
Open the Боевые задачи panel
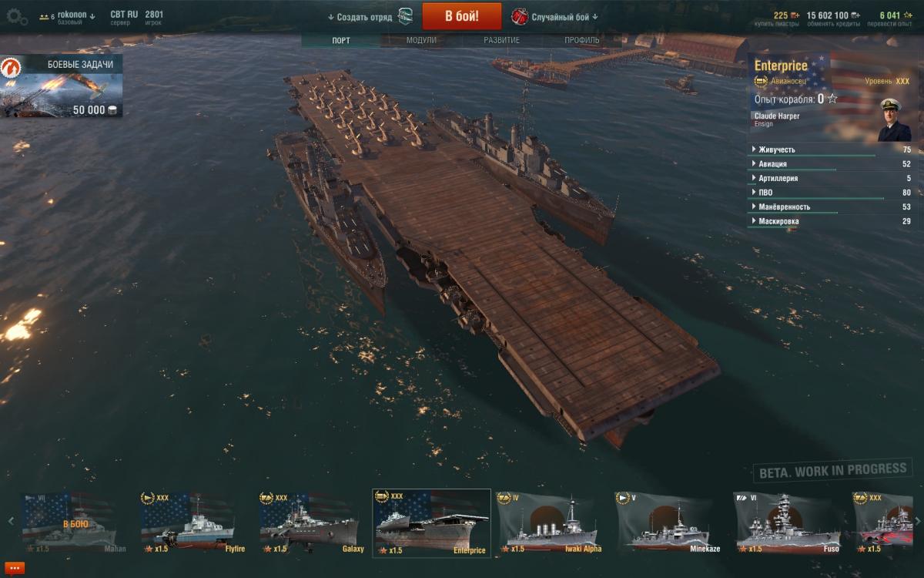pos(62,87)
